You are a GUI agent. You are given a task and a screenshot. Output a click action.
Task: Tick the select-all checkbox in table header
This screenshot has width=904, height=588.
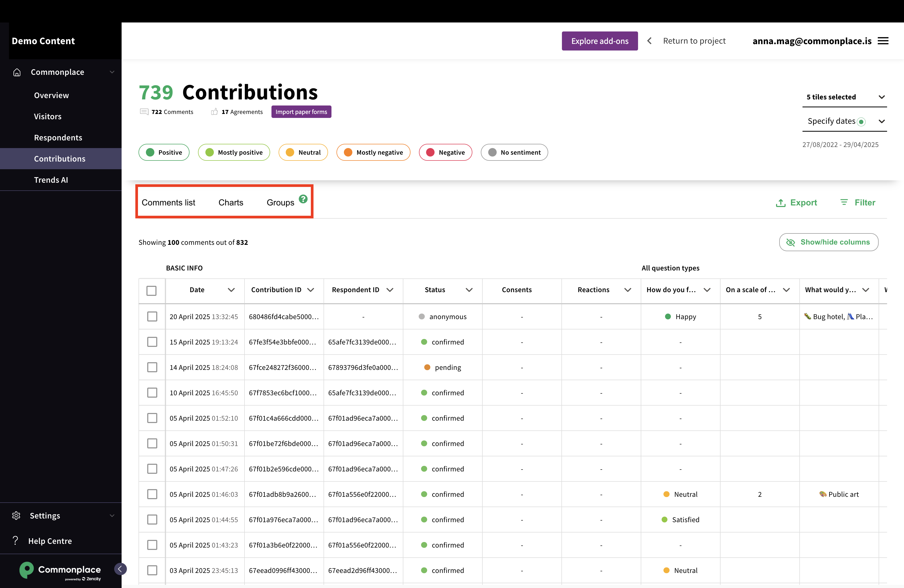pyautogui.click(x=151, y=291)
